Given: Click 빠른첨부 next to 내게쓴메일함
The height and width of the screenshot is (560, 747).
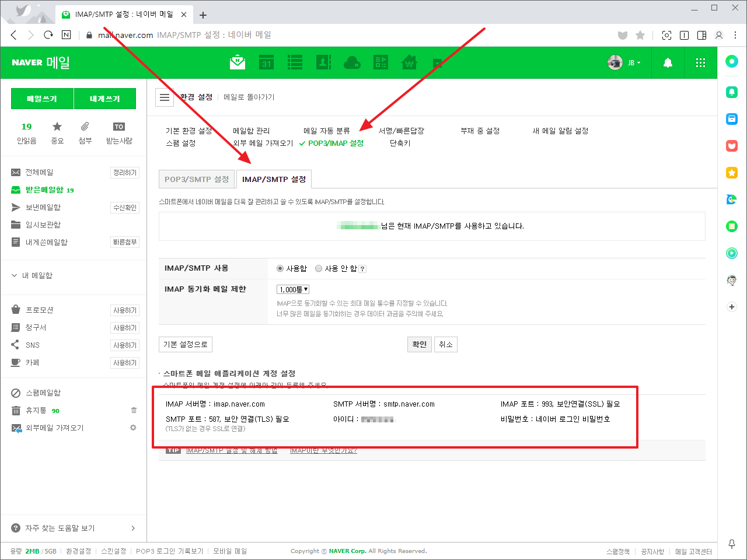Looking at the screenshot, I should pos(125,242).
